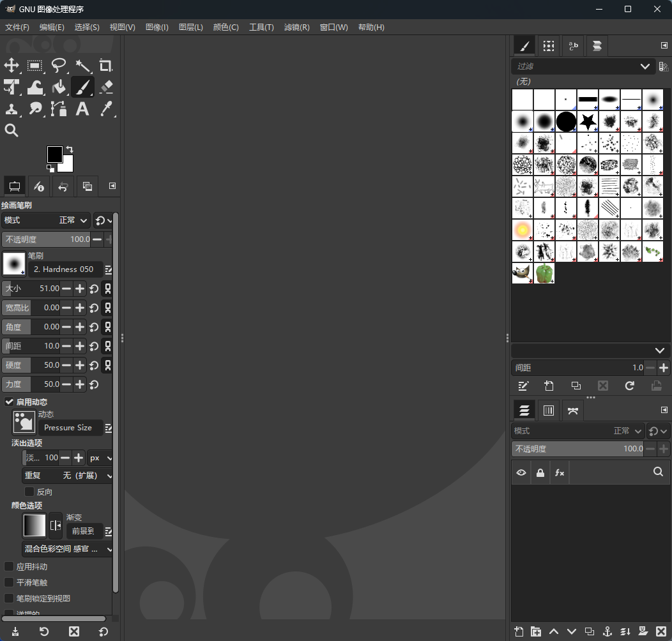The image size is (672, 641).
Task: Select the Crop tool
Action: tap(105, 66)
